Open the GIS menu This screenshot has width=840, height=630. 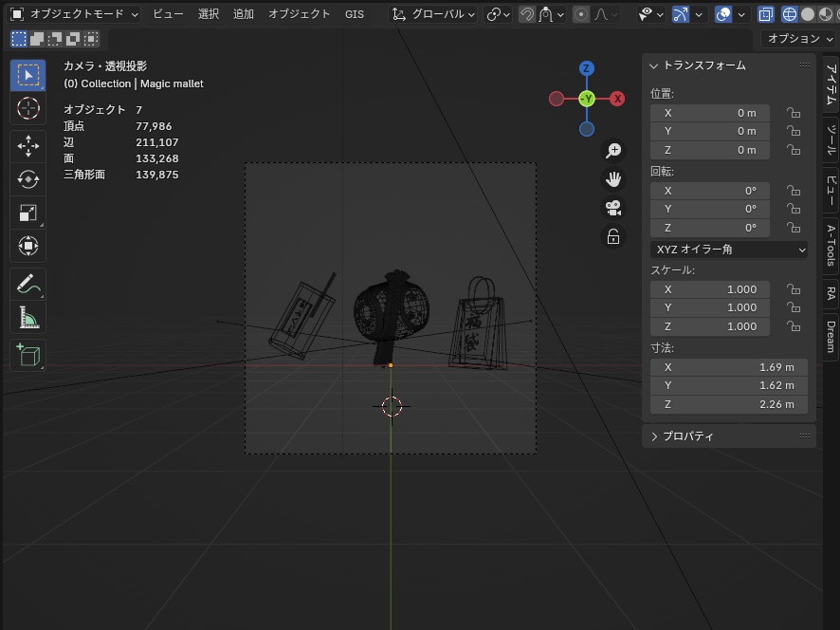tap(354, 14)
